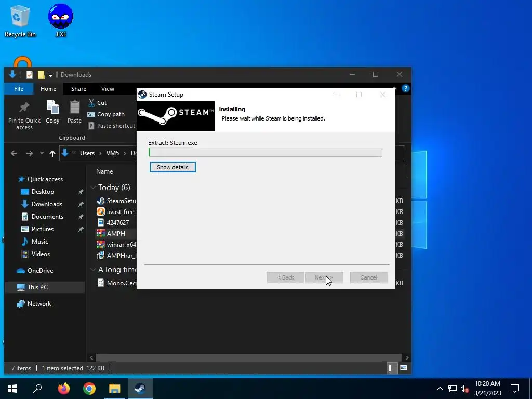
Task: Open File Explorer taskbar icon
Action: [115, 389]
